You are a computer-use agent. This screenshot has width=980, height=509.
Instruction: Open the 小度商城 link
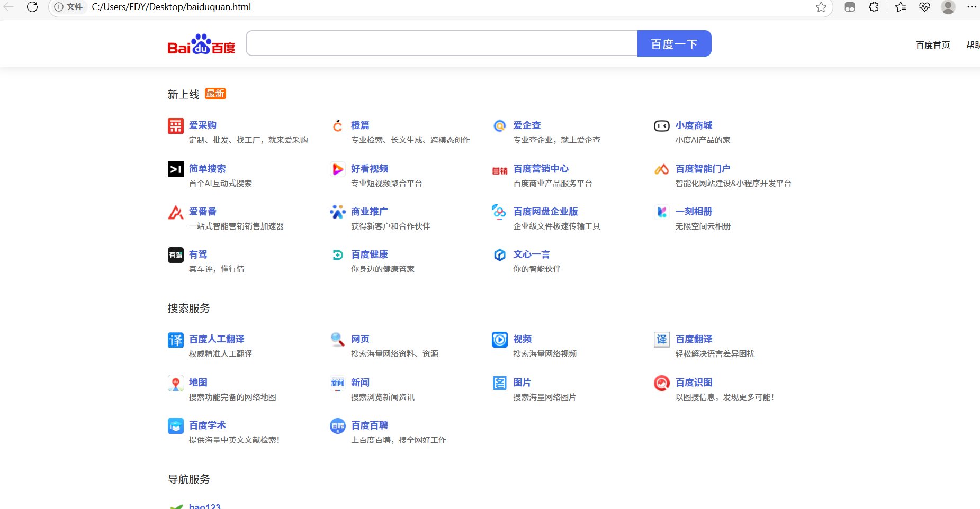click(x=694, y=125)
